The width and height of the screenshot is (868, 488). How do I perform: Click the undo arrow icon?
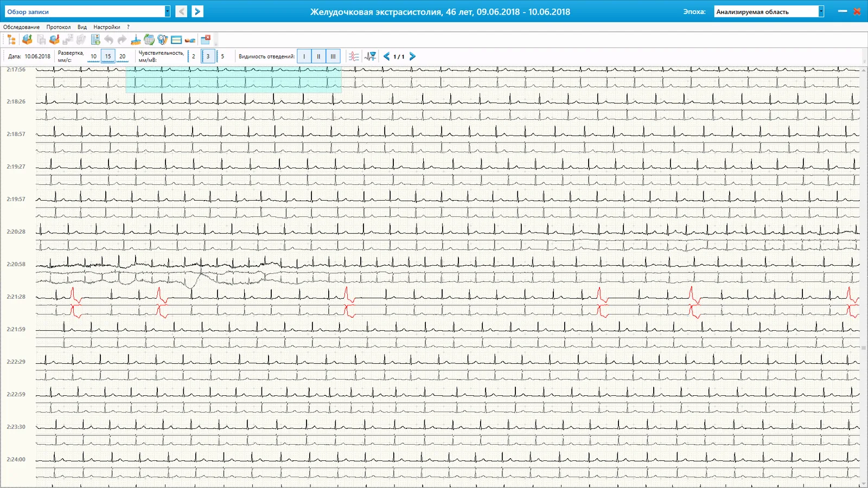pos(108,40)
